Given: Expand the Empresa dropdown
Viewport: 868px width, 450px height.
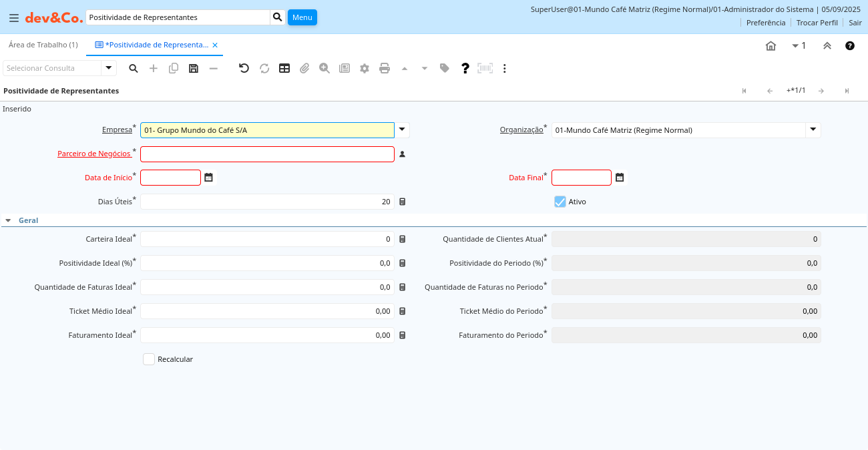Looking at the screenshot, I should 402,130.
